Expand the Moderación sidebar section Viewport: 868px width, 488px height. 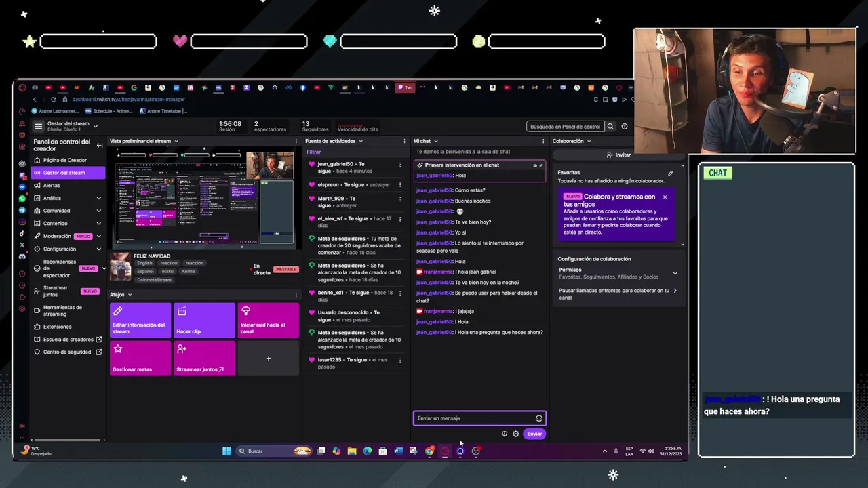point(99,236)
